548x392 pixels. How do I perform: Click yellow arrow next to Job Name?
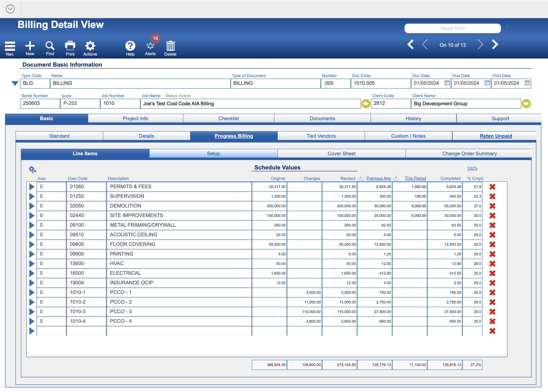(x=366, y=104)
